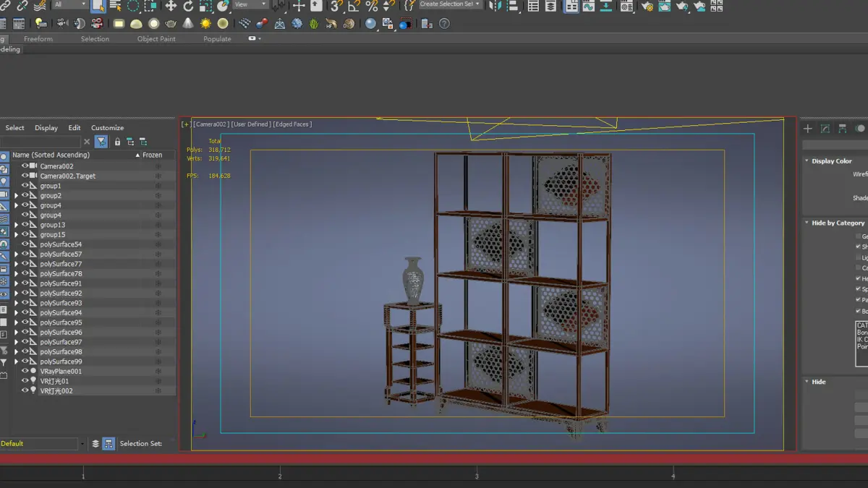Click the Mirror tool icon
This screenshot has height=488, width=868.
point(495,6)
